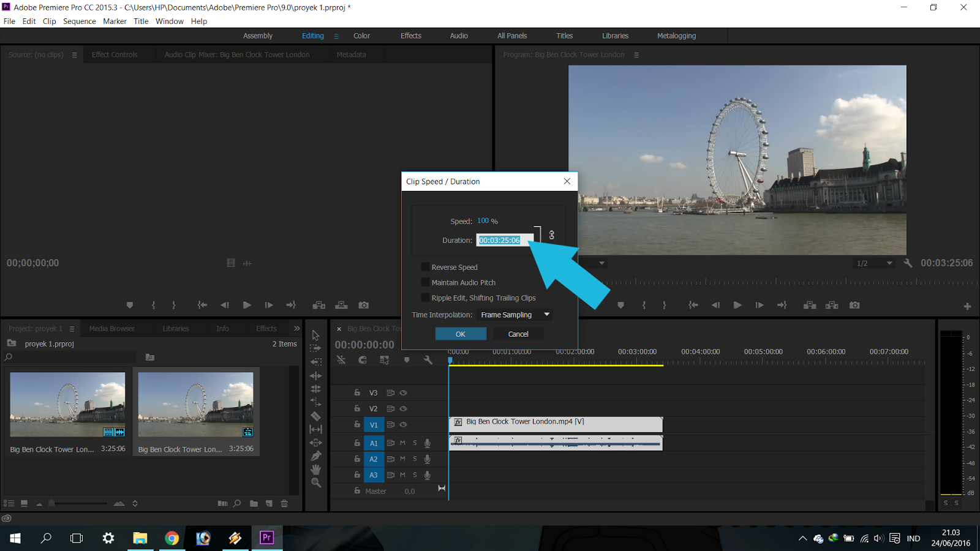Viewport: 980px width, 551px height.
Task: Solo audio track A2
Action: coord(415,459)
